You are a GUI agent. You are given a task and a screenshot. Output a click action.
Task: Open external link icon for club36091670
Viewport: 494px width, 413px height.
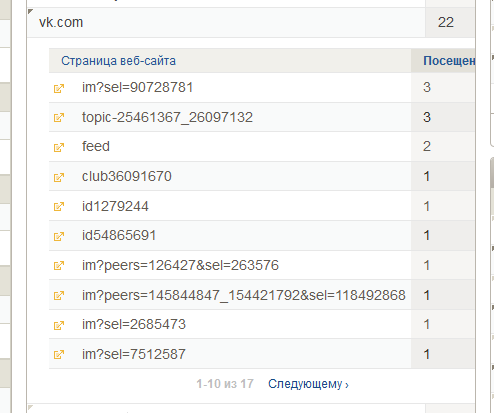(59, 177)
